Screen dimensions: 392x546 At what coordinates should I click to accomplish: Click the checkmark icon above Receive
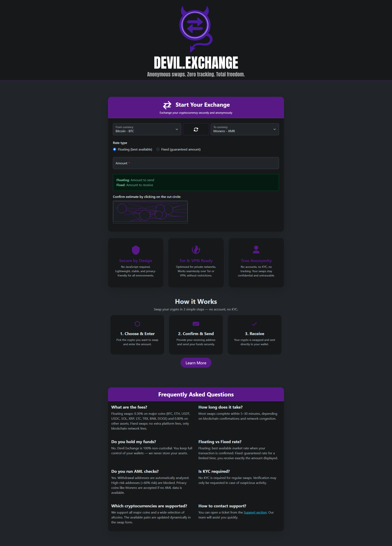pyautogui.click(x=254, y=324)
